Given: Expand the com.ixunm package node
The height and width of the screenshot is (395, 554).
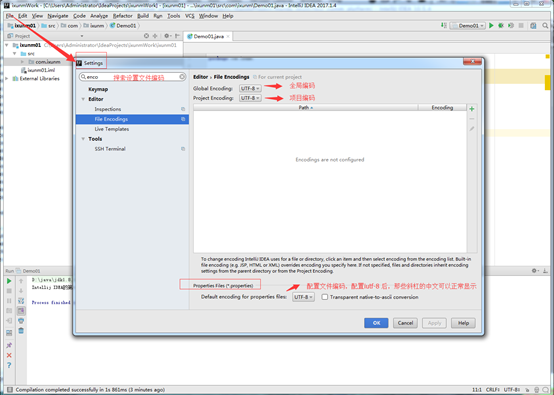Looking at the screenshot, I should tap(22, 62).
